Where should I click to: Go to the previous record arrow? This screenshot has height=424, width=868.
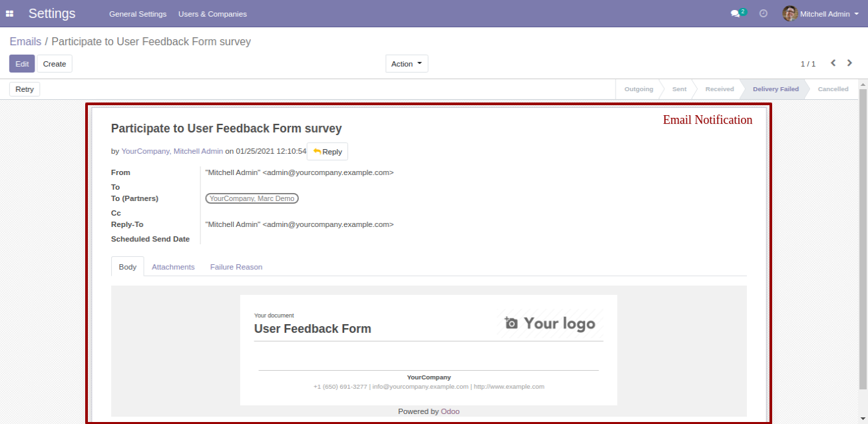click(833, 63)
